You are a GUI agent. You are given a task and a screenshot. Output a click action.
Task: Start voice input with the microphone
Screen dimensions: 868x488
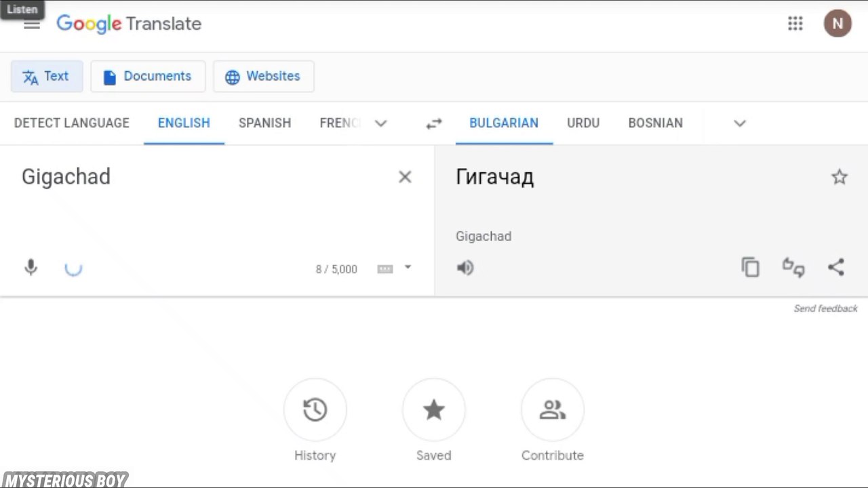click(x=31, y=268)
